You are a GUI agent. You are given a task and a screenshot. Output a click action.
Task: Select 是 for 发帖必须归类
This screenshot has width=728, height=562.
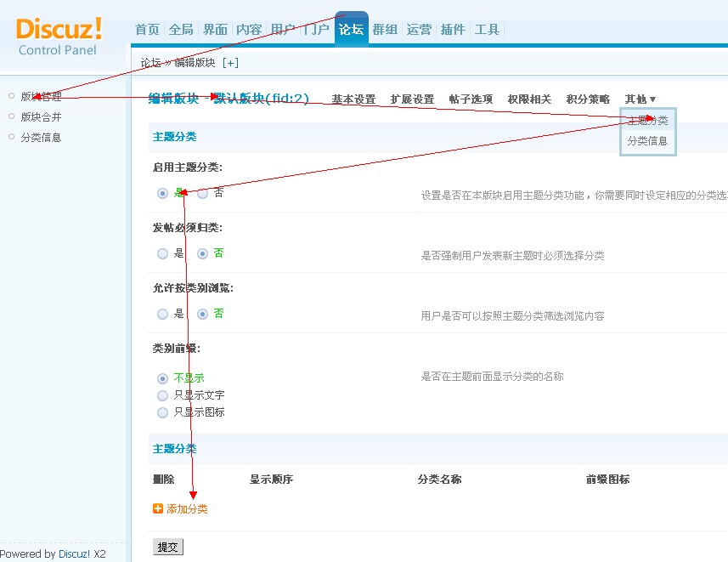click(162, 254)
